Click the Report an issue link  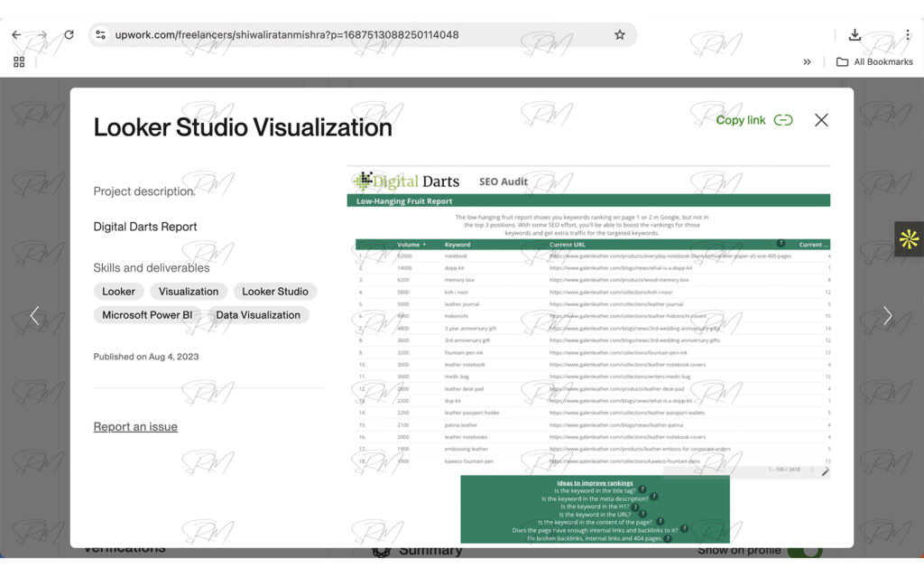coord(135,426)
